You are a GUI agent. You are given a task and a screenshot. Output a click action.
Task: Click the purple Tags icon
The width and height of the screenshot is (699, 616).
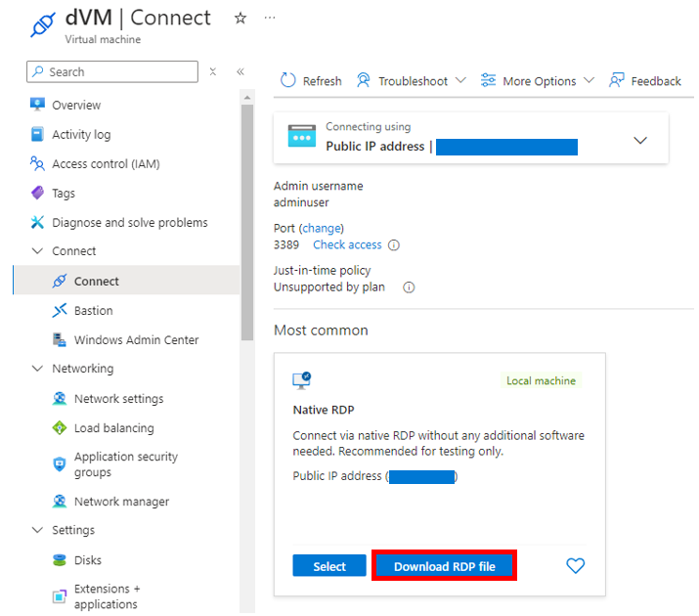[37, 193]
